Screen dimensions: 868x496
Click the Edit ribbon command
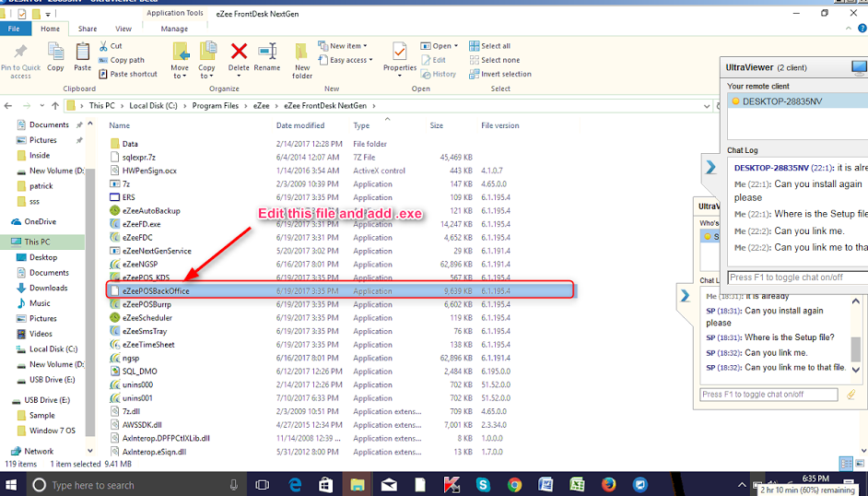pyautogui.click(x=433, y=60)
